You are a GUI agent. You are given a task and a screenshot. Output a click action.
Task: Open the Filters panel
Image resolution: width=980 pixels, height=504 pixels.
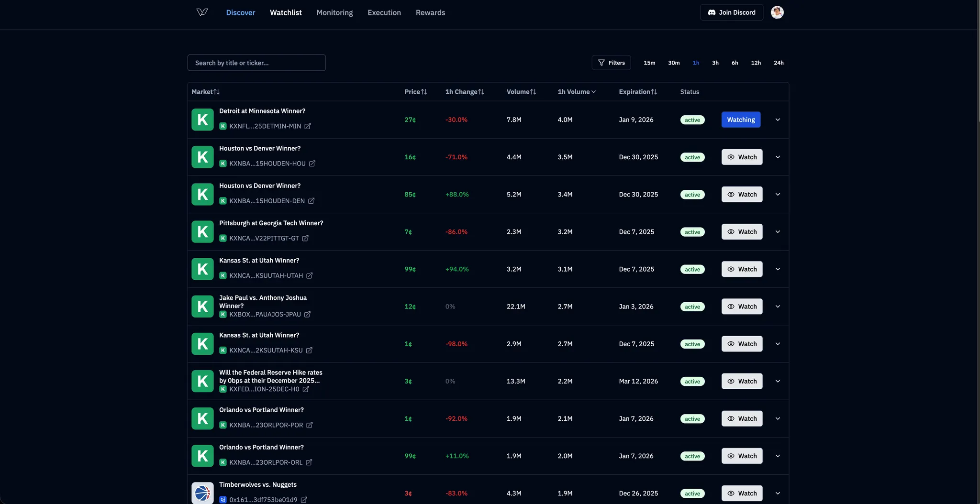(x=611, y=63)
